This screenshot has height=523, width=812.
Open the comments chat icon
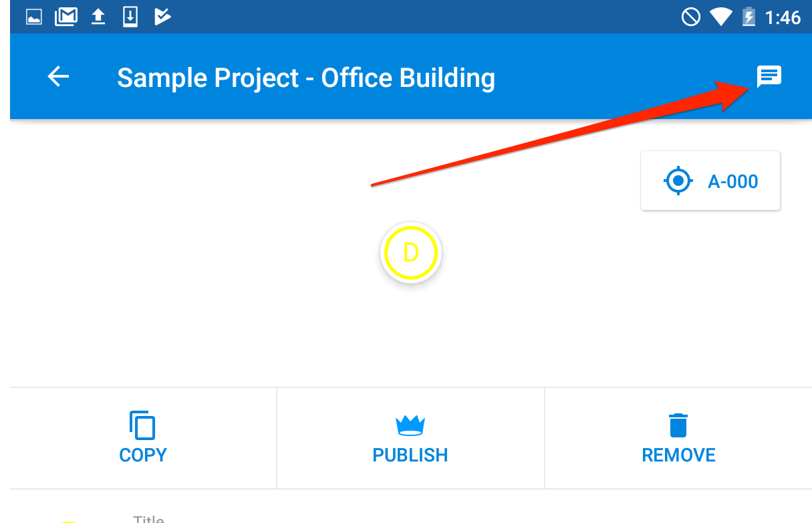click(769, 78)
